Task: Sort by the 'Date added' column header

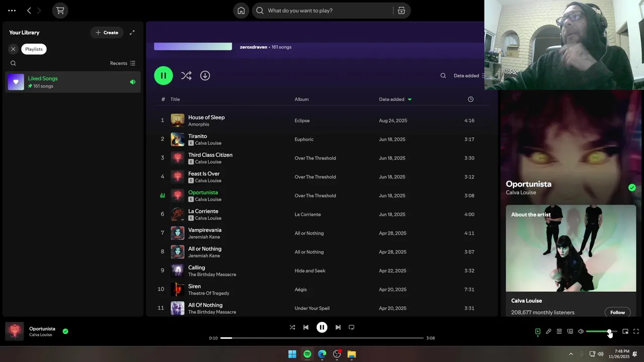Action: [x=395, y=100]
